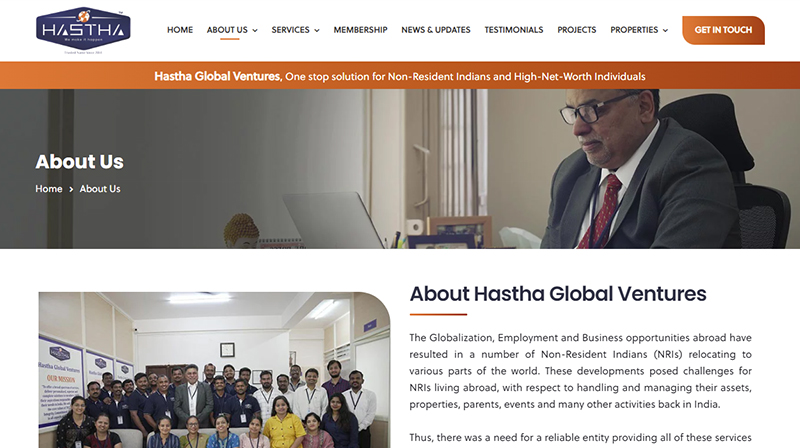Image resolution: width=800 pixels, height=448 pixels.
Task: Click the Get In Touch button
Action: [723, 30]
